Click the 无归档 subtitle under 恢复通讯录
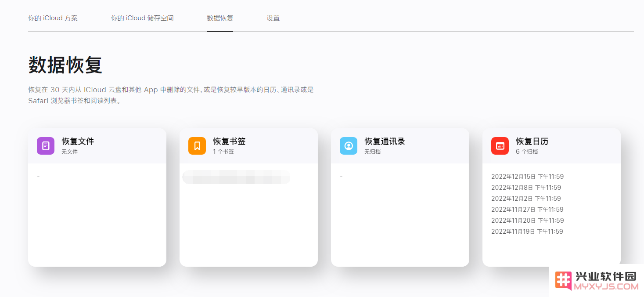The width and height of the screenshot is (644, 297). (372, 152)
